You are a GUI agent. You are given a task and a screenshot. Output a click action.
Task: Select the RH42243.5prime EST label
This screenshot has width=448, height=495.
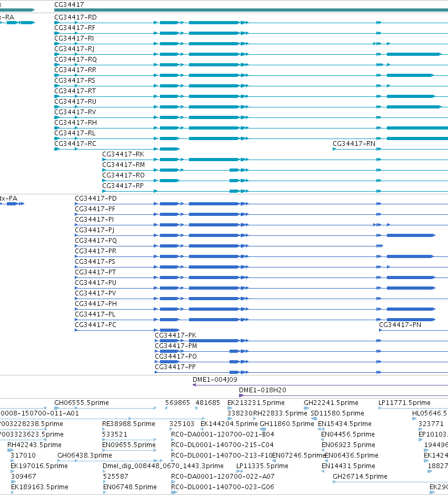(x=34, y=445)
